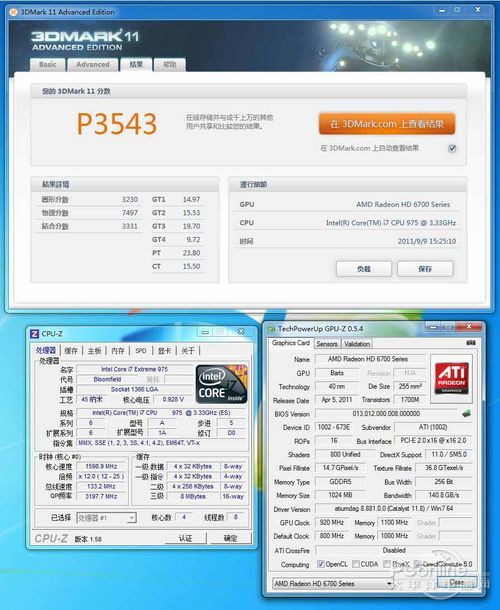Screen dimensions: 500x610
Task: Click the GPU Clock 920 MHz field
Action: (x=332, y=522)
